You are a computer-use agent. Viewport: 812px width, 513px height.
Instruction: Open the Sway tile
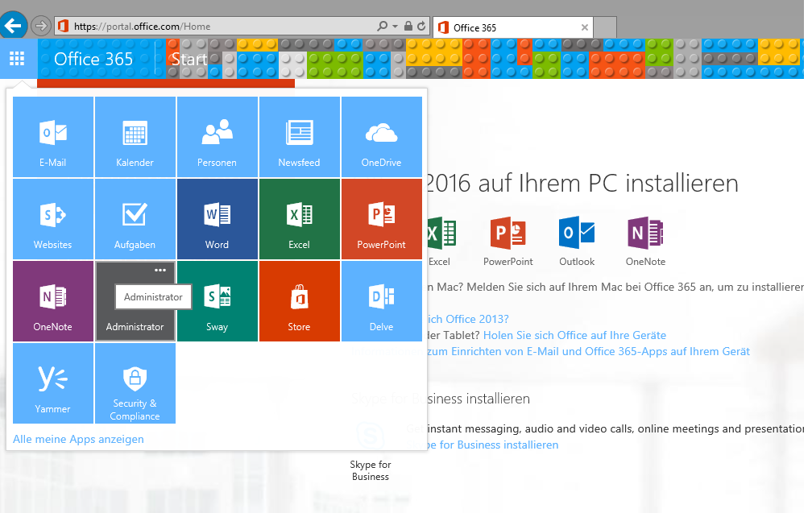click(217, 301)
